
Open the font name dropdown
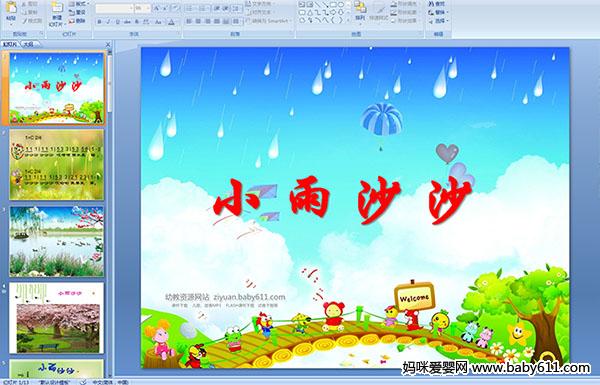tap(114, 8)
